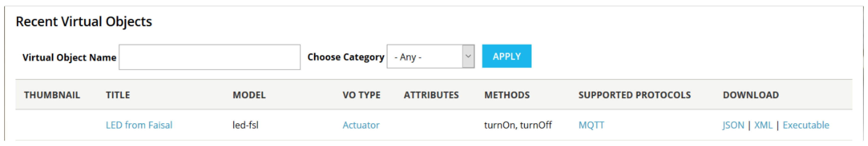Screen dimensions: 868x146
Task: Click the Recent Virtual Objects heading
Action: tap(84, 21)
